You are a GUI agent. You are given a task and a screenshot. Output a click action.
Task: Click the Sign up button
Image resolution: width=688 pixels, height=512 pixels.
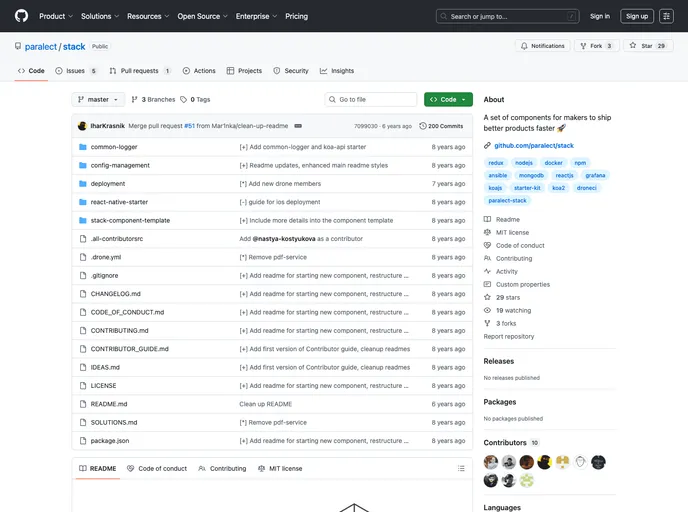click(637, 16)
